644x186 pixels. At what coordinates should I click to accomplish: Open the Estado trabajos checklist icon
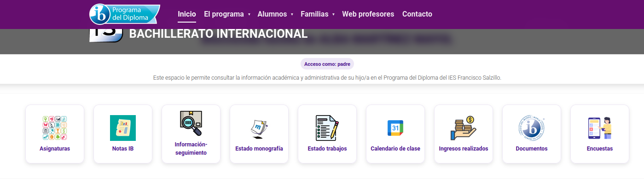[327, 128]
